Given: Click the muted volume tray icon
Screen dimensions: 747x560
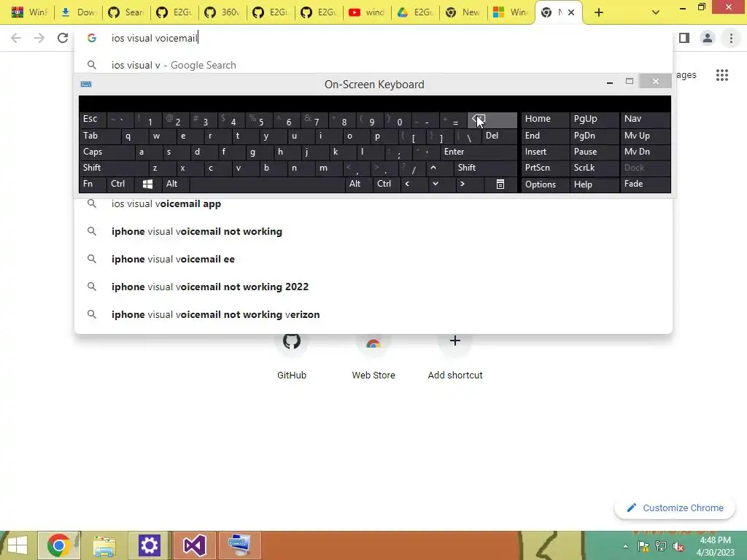Looking at the screenshot, I should pos(678,546).
